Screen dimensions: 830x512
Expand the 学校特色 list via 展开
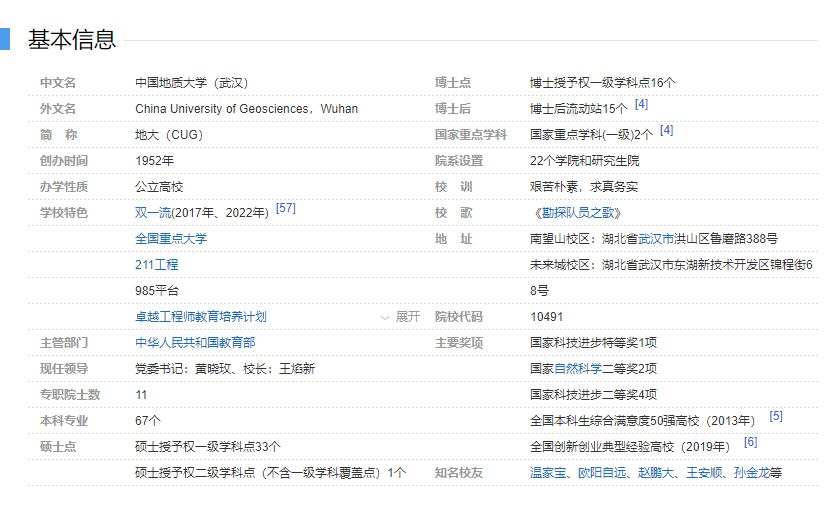401,317
